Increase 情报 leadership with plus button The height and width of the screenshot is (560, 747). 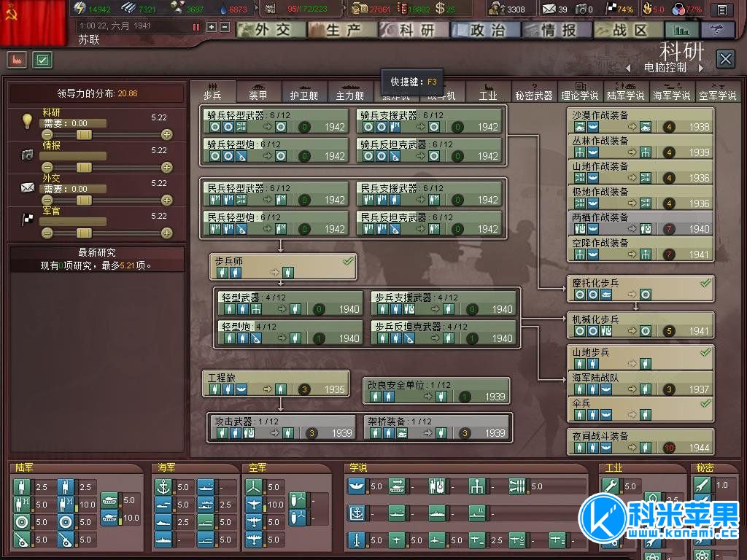(x=166, y=167)
